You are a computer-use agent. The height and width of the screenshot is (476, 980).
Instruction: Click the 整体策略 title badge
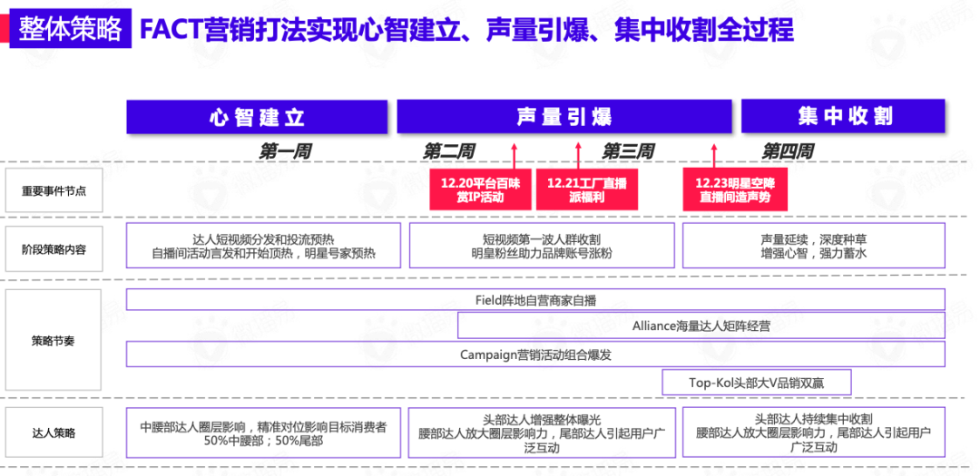(70, 29)
